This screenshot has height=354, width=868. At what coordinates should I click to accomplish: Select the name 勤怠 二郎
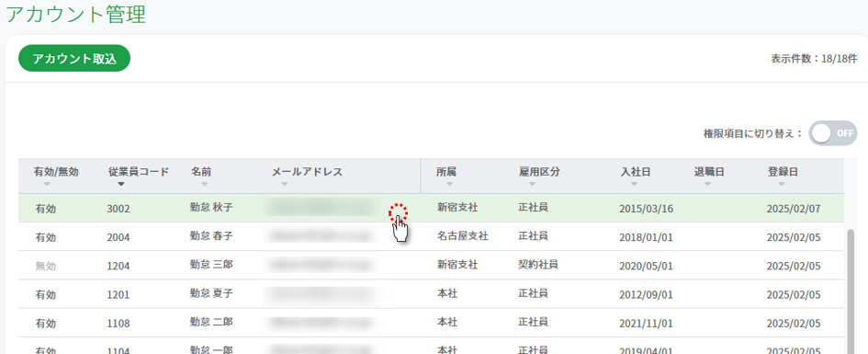[x=211, y=323]
